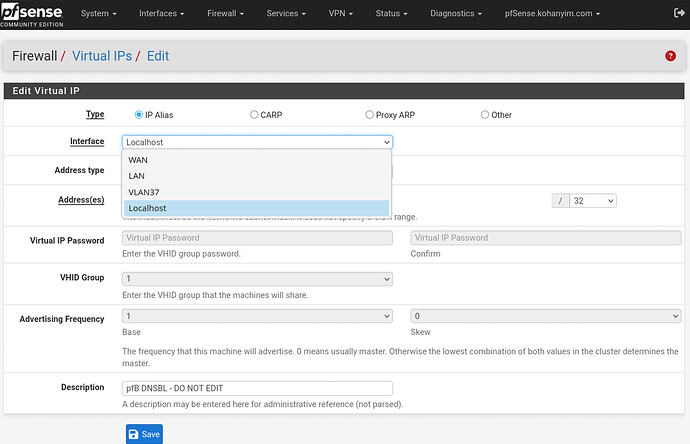This screenshot has width=690, height=444.
Task: Open the Advertising Frequency Skew dropdown
Action: click(x=546, y=316)
